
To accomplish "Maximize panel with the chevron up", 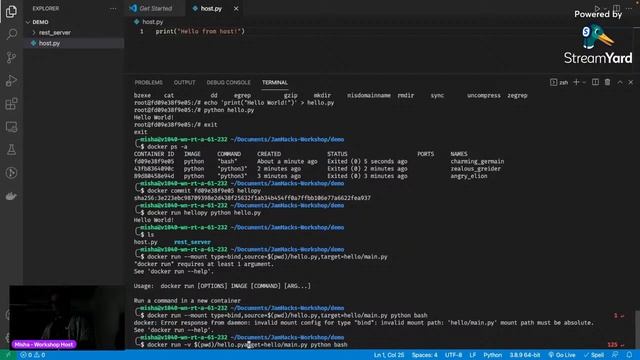I will 620,82.
